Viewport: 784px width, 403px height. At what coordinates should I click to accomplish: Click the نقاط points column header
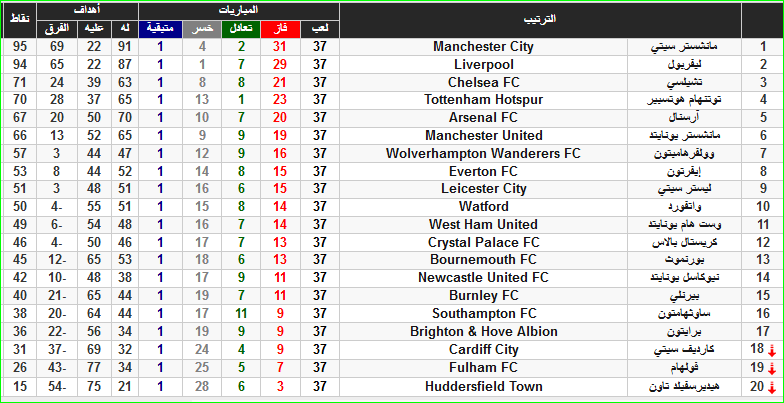tap(19, 20)
